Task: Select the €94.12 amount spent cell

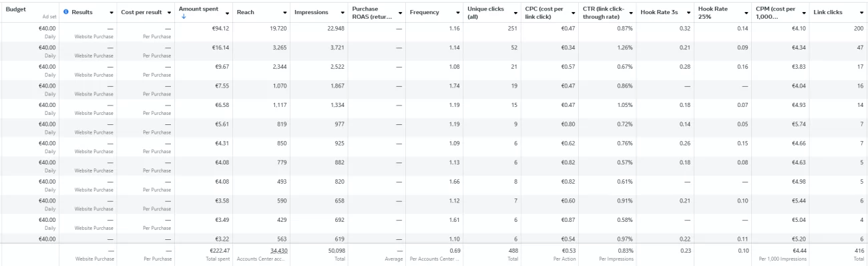Action: click(204, 32)
